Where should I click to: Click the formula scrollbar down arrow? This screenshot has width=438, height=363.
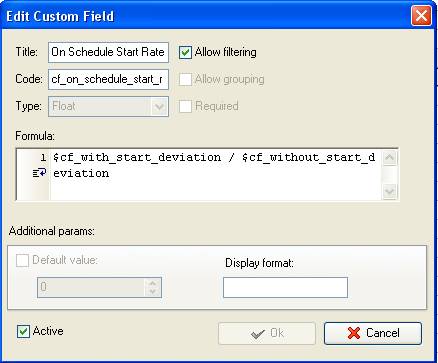point(389,191)
